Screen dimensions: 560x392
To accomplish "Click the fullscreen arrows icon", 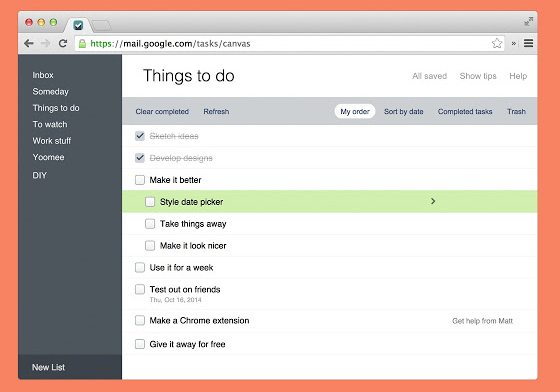I will 529,21.
